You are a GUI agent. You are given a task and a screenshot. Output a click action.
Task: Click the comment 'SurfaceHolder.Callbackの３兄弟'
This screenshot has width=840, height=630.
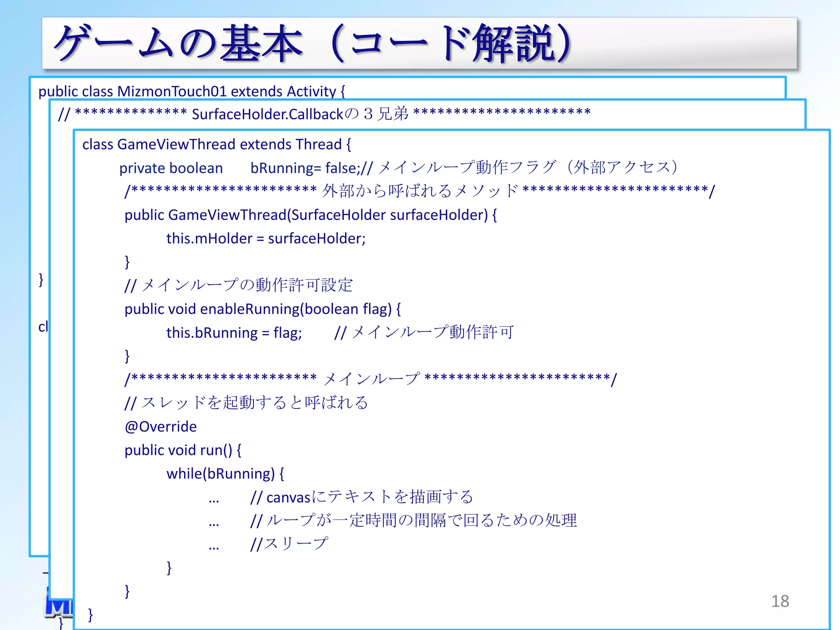click(300, 114)
